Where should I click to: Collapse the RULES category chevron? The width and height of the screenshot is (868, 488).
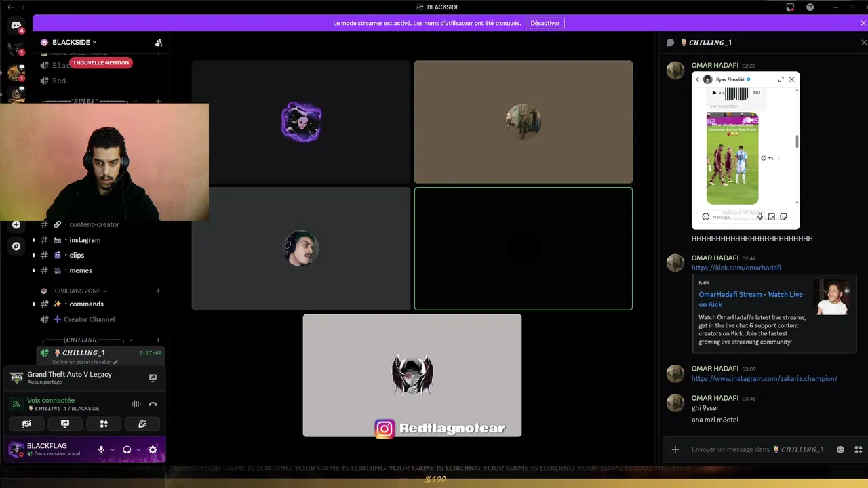pyautogui.click(x=135, y=102)
